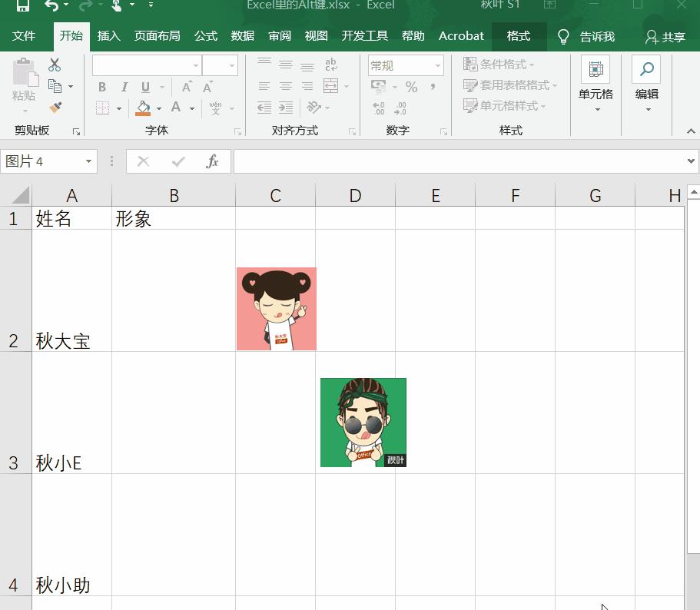
Task: Collapse the ribbon with the chevron
Action: click(x=691, y=131)
